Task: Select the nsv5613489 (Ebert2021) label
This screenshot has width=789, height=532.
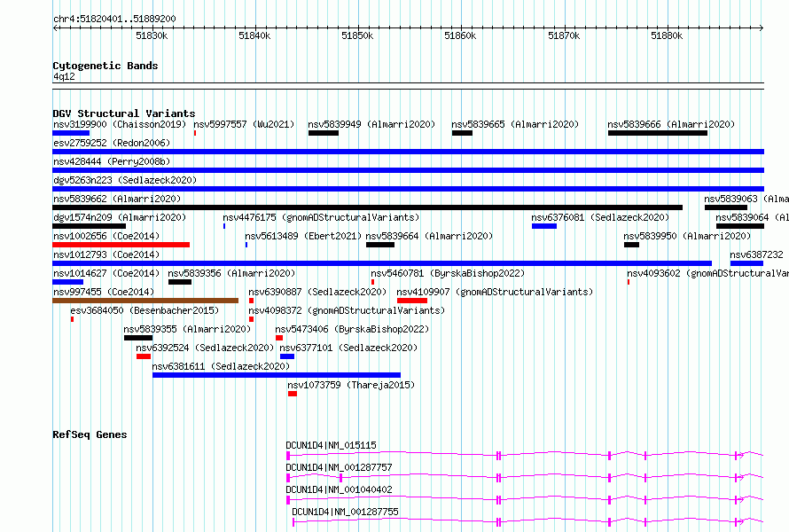Action: click(303, 236)
